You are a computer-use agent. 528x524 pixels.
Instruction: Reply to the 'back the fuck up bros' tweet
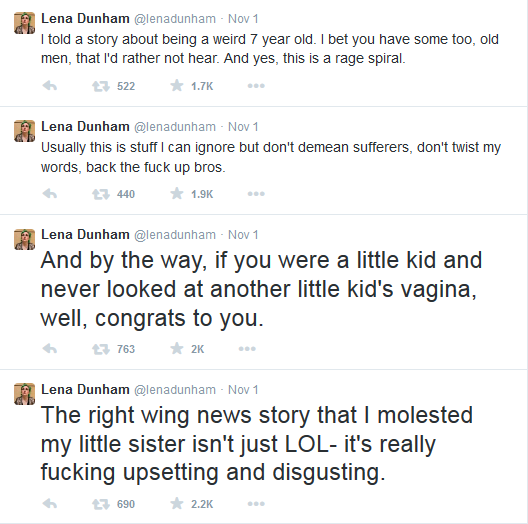[x=50, y=194]
